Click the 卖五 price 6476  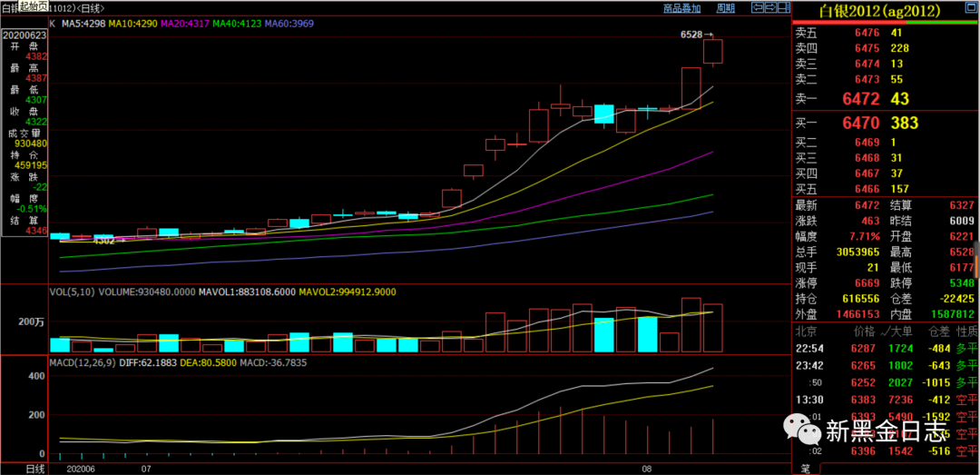[x=868, y=33]
